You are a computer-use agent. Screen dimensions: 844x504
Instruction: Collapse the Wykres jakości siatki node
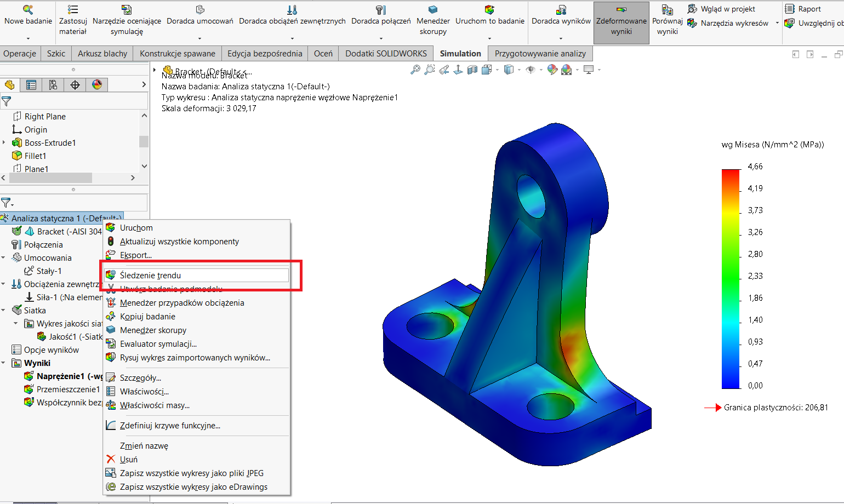click(16, 323)
